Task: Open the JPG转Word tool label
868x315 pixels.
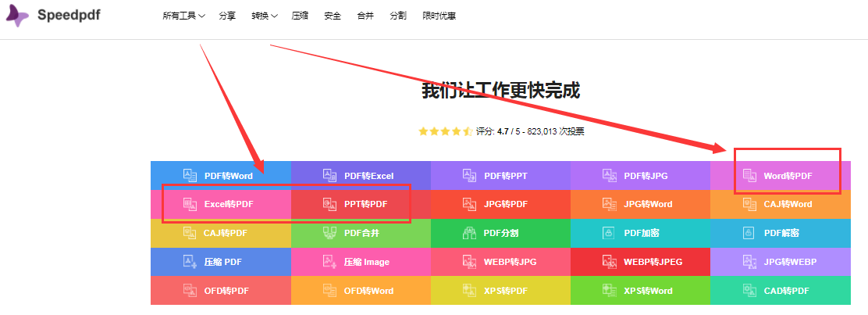Action: point(648,204)
